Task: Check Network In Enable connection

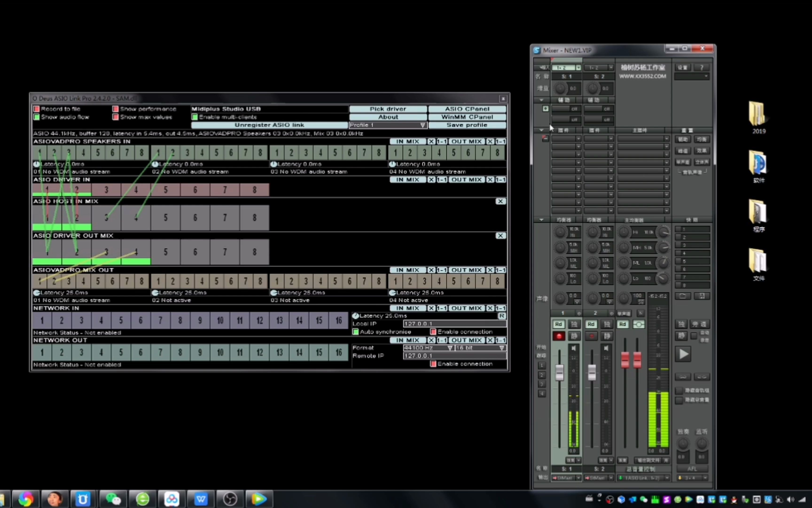Action: click(433, 332)
